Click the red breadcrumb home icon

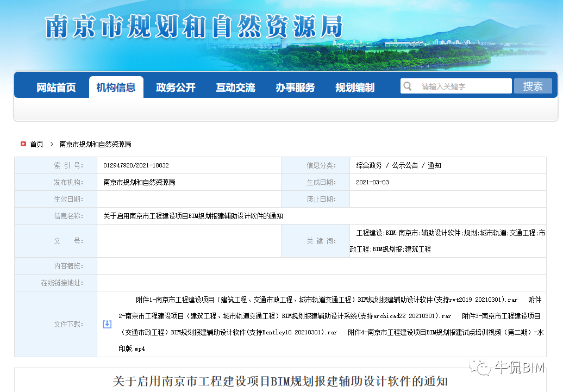point(23,144)
